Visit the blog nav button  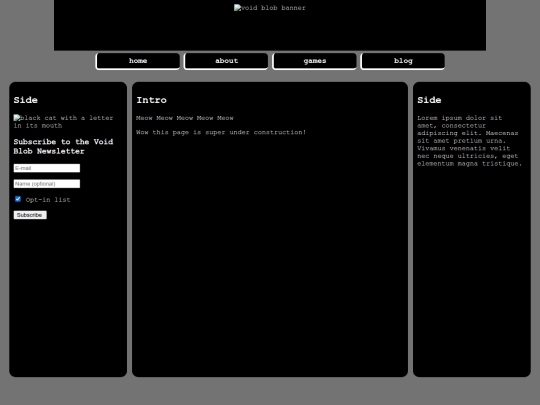(x=403, y=61)
